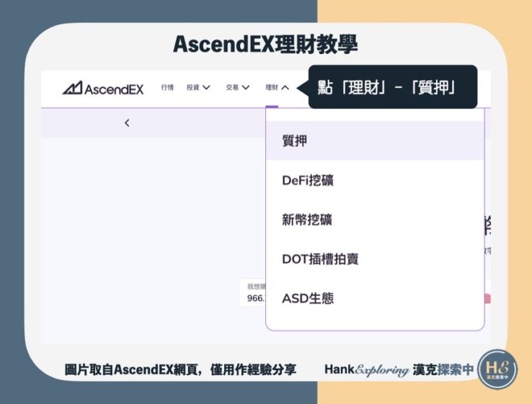Select DOT插槽拍賣 menu entry

[x=375, y=259]
